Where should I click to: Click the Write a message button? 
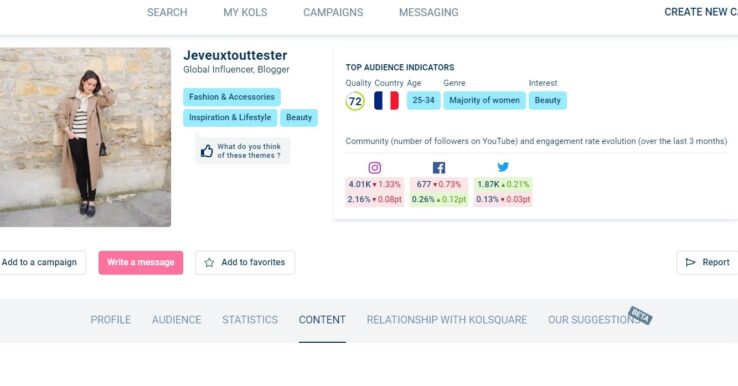(x=141, y=263)
